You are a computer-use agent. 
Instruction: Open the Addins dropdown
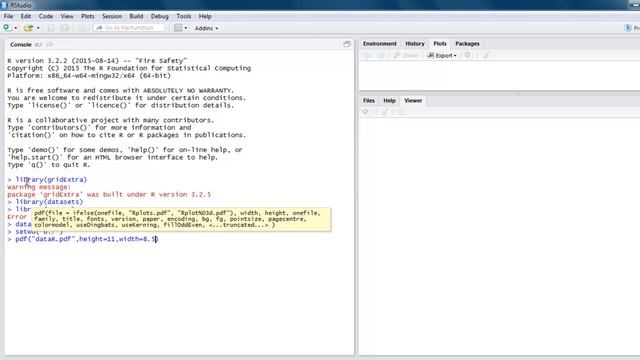point(206,28)
